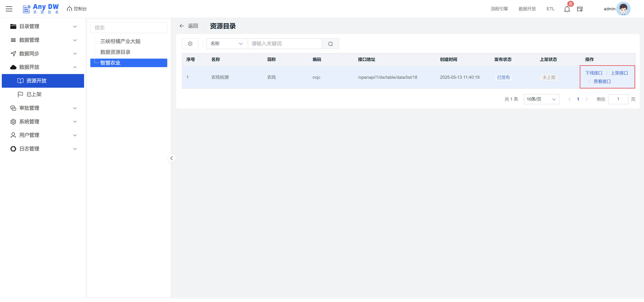Image resolution: width=644 pixels, height=302 pixels.
Task: Open the notification bell icon
Action: coord(567,9)
